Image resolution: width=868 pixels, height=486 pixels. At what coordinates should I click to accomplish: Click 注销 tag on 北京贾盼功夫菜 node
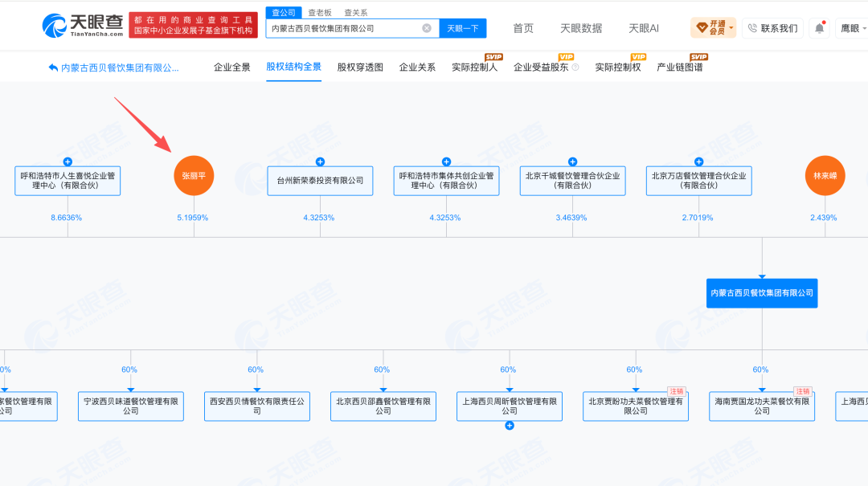point(677,391)
